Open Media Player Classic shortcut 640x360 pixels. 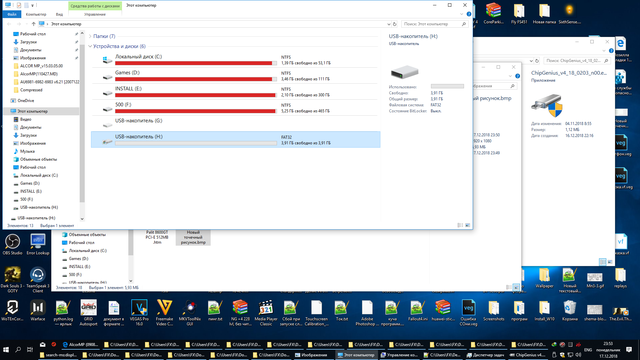tap(266, 312)
